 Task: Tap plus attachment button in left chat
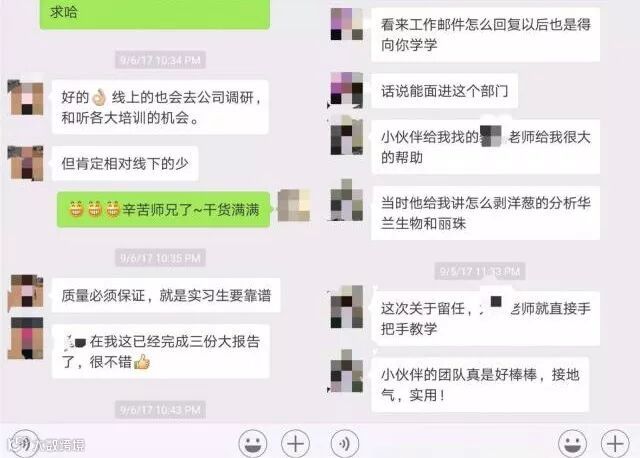pyautogui.click(x=296, y=443)
